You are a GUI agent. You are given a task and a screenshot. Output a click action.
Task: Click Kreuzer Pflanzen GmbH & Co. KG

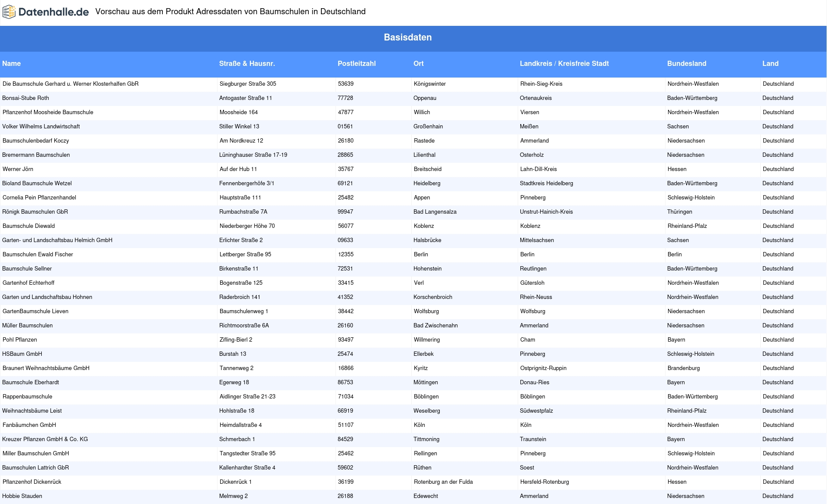[x=45, y=439]
